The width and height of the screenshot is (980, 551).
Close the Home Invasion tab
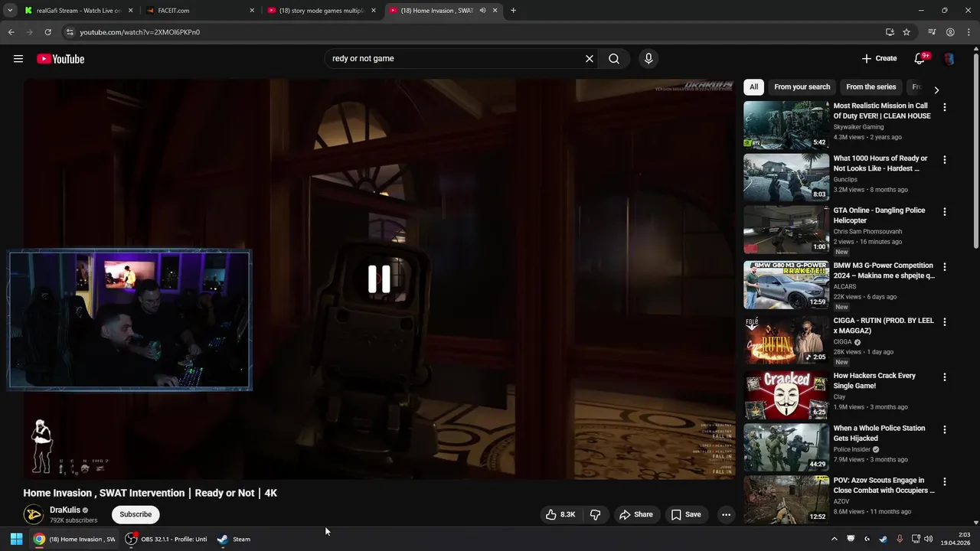coord(495,11)
